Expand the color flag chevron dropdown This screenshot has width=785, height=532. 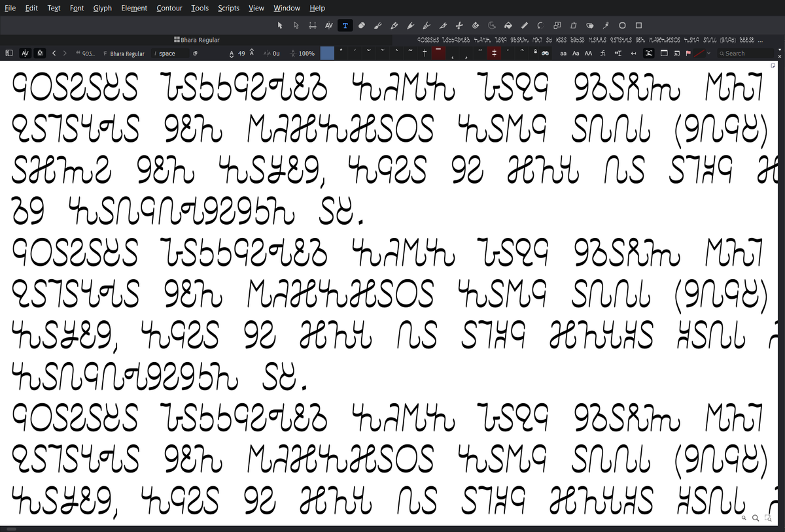(x=708, y=53)
